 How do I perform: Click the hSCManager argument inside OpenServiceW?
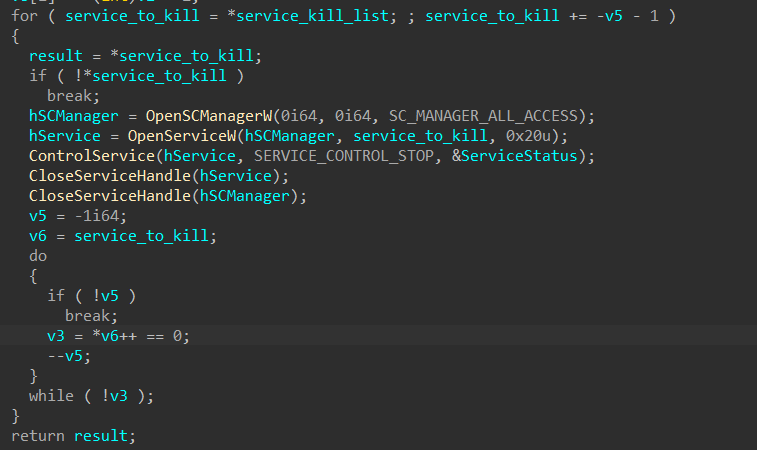[290, 136]
